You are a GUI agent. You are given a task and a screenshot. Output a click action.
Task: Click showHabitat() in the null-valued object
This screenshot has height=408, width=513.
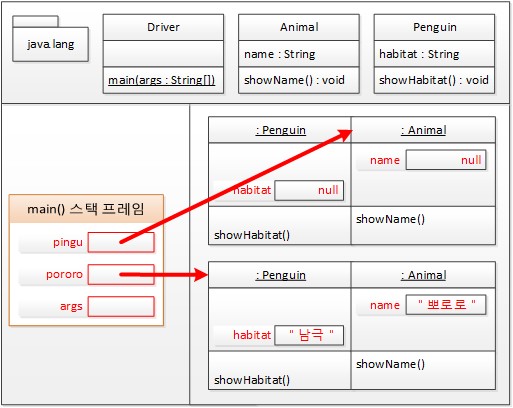pos(252,235)
